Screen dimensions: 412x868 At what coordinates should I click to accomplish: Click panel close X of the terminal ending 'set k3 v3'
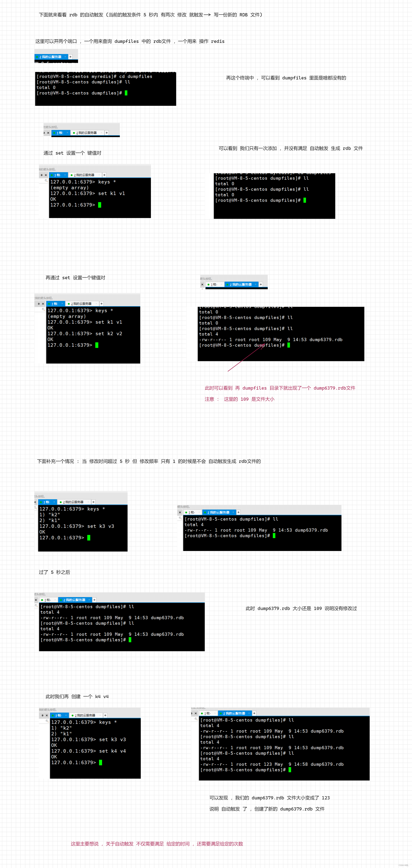point(35,502)
